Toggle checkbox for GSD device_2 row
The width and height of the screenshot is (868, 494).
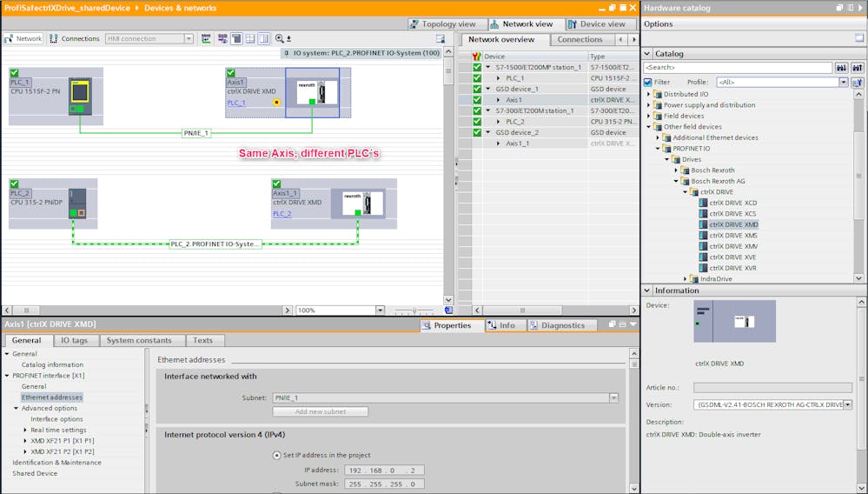(477, 132)
